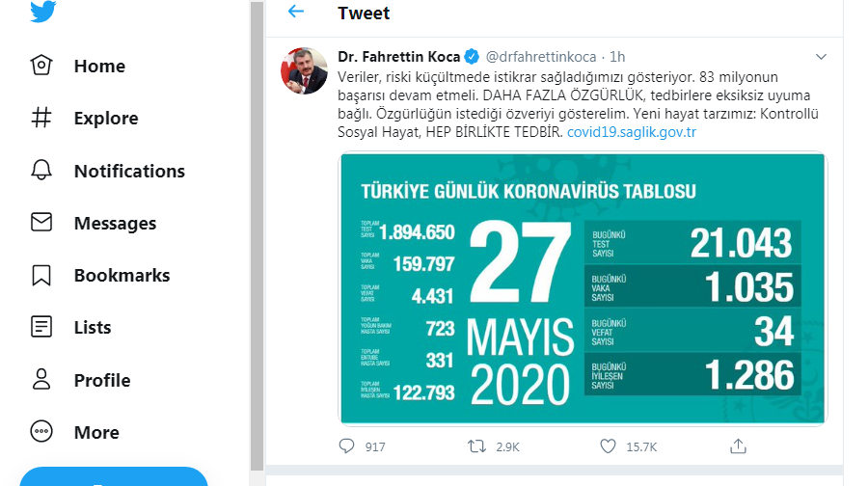This screenshot has width=868, height=486.
Task: Open the covid19.saglik.gov.tr link
Action: pos(631,131)
